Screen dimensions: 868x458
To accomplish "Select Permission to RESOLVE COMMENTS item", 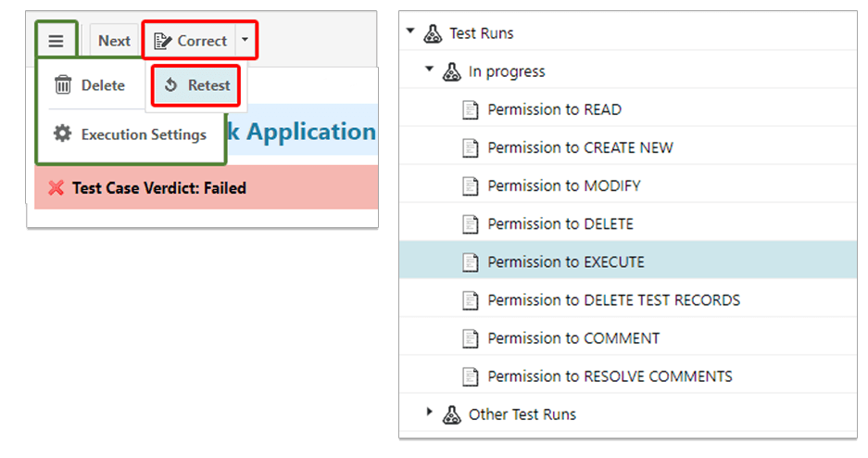I will tap(610, 376).
